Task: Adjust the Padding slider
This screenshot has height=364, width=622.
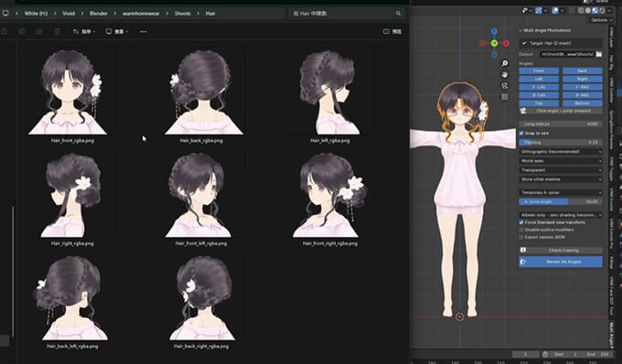Action: pos(561,143)
